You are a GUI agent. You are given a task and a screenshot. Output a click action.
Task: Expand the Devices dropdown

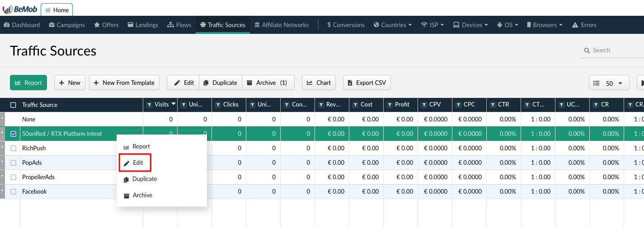[x=470, y=25]
